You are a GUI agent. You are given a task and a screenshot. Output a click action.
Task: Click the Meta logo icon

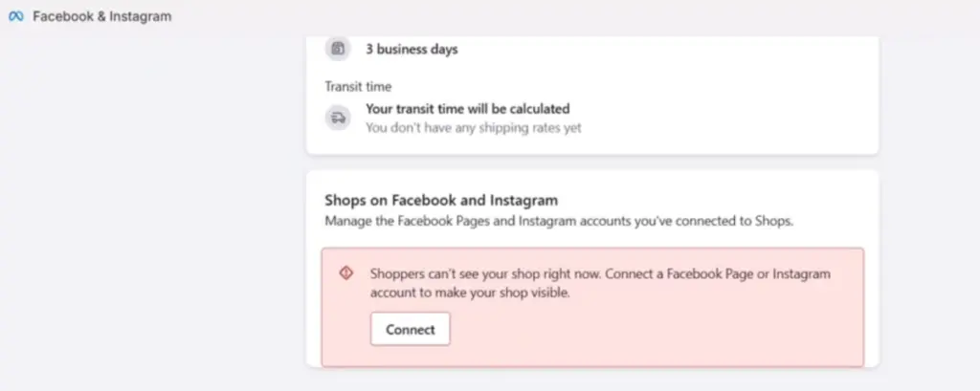click(x=15, y=16)
